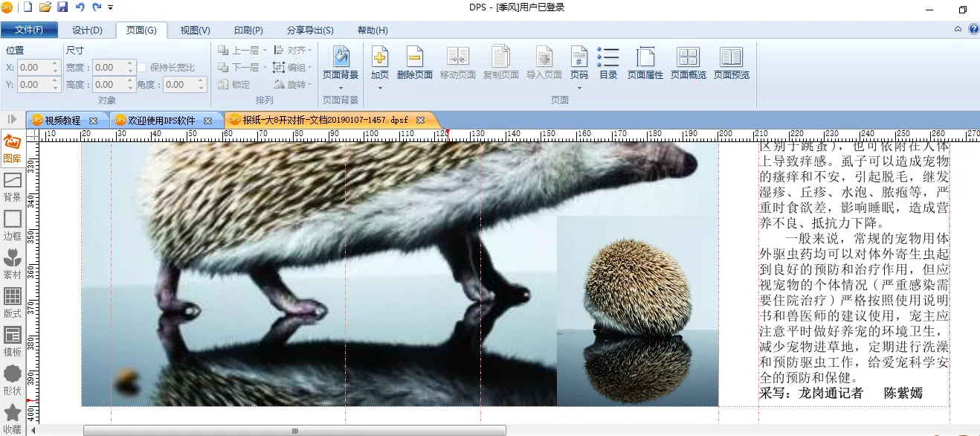This screenshot has height=436, width=980.
Task: Increase the 宽度 value with the up stepper
Action: (x=130, y=64)
